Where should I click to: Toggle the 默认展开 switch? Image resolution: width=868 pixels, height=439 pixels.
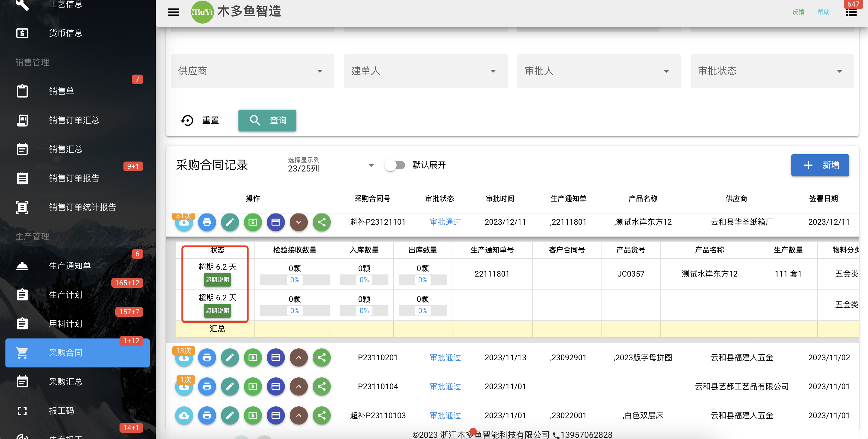point(395,165)
